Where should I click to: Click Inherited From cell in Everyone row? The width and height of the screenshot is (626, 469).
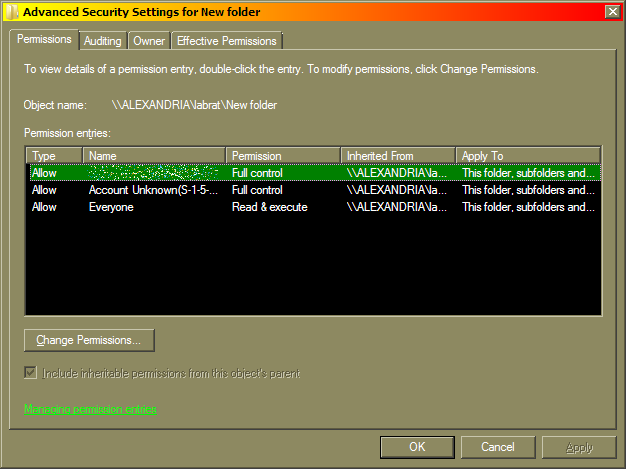pos(397,207)
